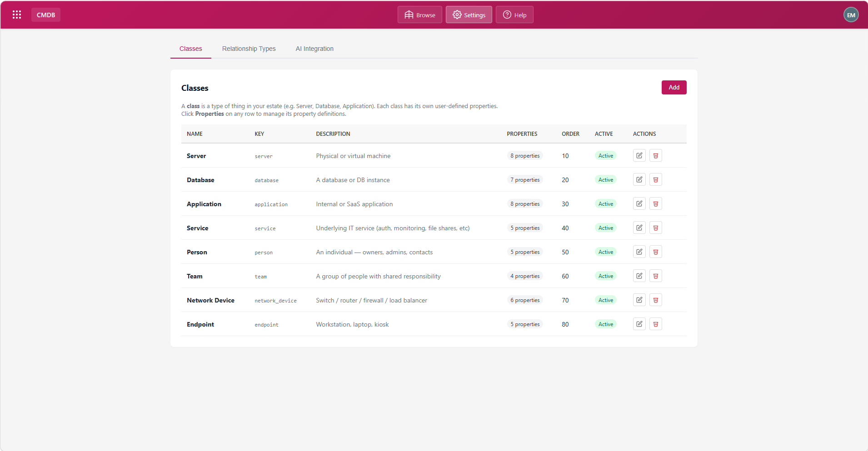The height and width of the screenshot is (451, 868).
Task: Click order value 70
Action: (x=565, y=300)
